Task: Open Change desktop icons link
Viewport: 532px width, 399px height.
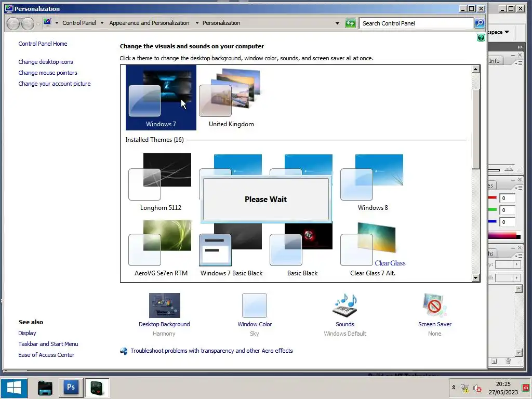Action: pyautogui.click(x=46, y=62)
